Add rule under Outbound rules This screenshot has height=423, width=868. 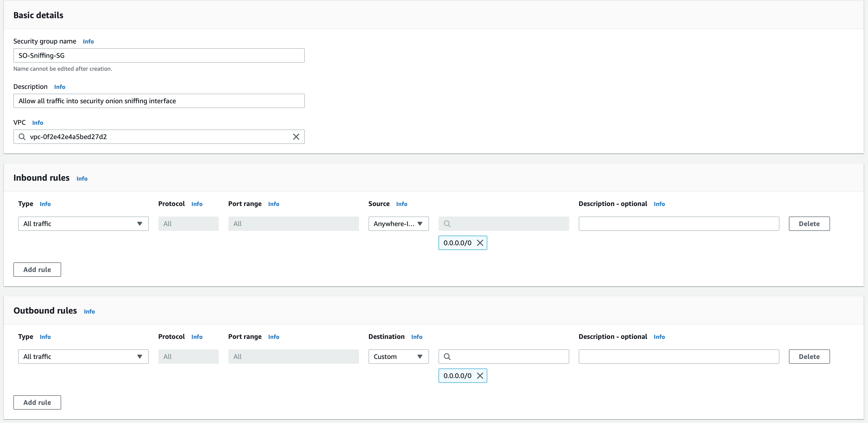tap(37, 402)
